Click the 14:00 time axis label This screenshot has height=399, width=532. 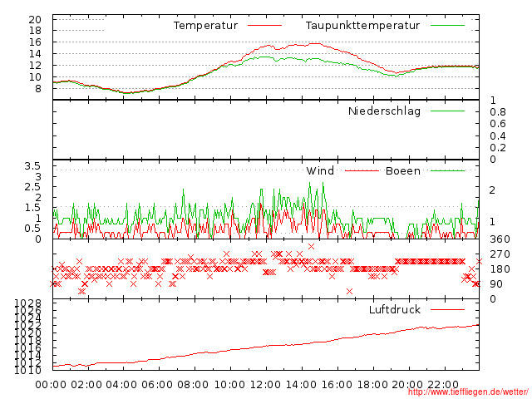click(301, 385)
